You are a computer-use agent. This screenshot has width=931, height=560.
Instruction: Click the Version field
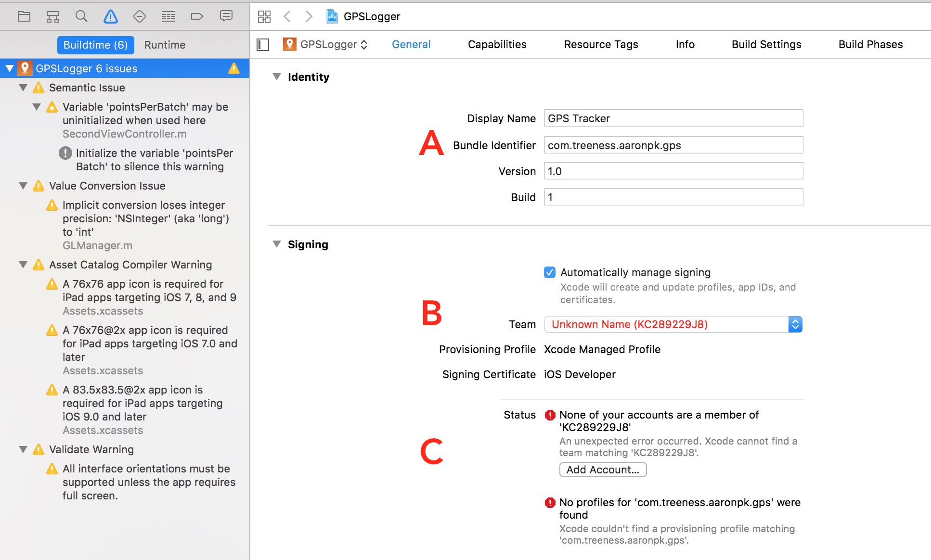click(x=673, y=171)
